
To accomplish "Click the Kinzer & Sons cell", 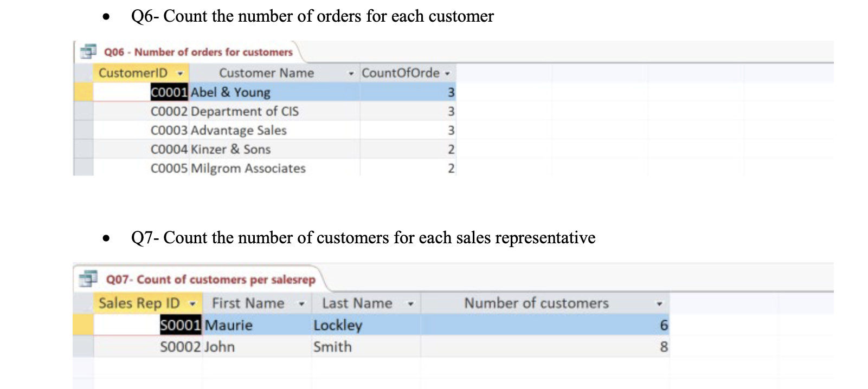I will (274, 149).
